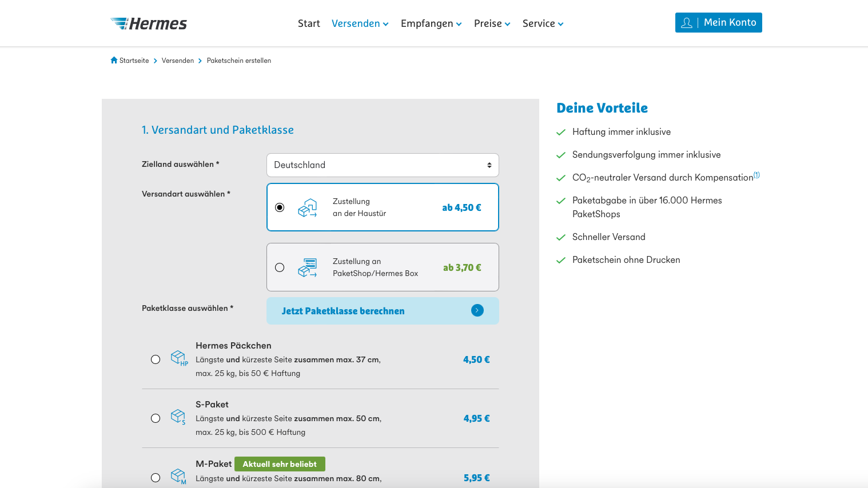868x488 pixels.
Task: Click the Hermes logo
Action: pyautogui.click(x=149, y=23)
